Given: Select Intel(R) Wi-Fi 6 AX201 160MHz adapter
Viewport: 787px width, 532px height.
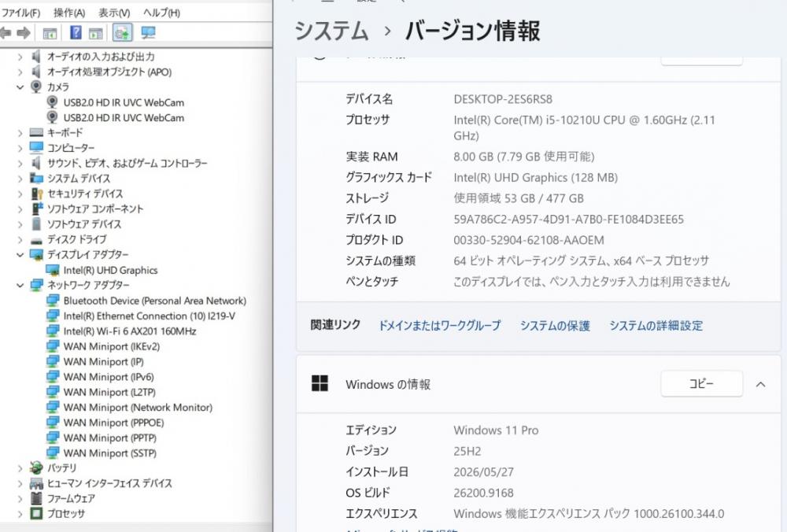Looking at the screenshot, I should [130, 331].
